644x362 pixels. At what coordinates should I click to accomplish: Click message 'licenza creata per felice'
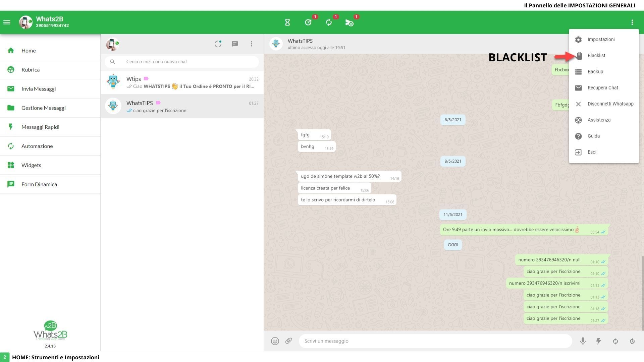(334, 188)
